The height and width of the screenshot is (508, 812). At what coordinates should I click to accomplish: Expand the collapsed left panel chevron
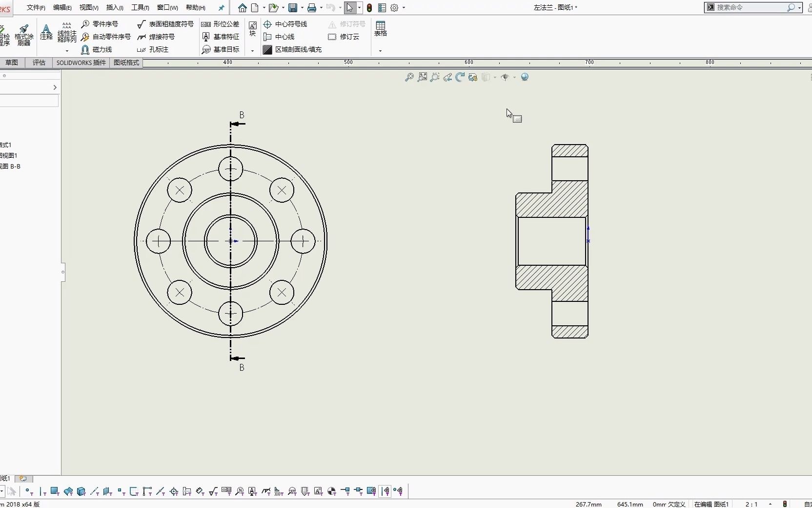pos(55,87)
